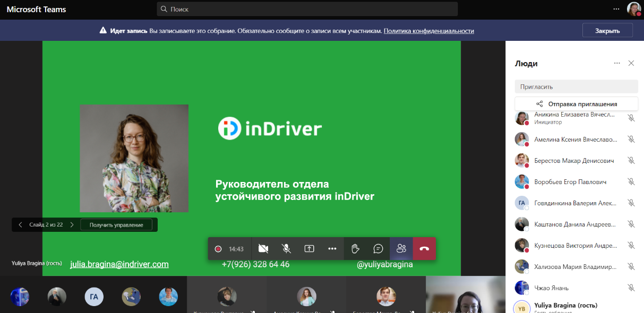Image resolution: width=644 pixels, height=313 pixels.
Task: Open the Политика конфиденциальности link
Action: (429, 31)
